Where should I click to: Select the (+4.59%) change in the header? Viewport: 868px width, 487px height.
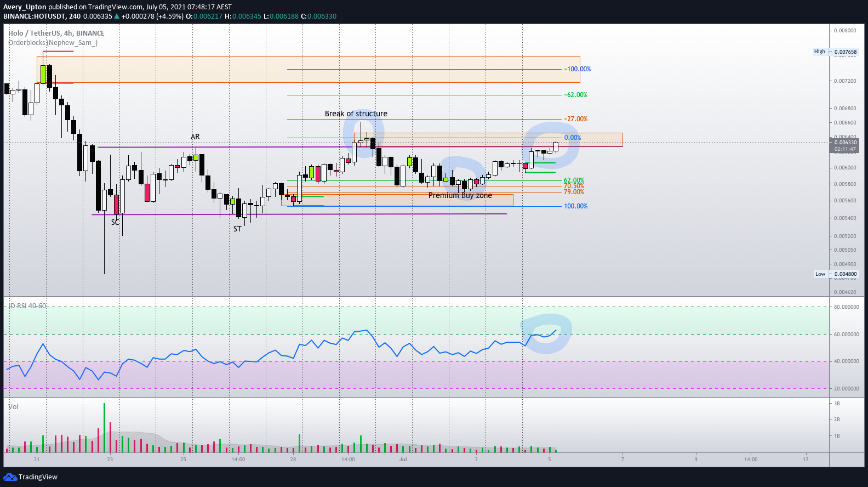coord(169,16)
